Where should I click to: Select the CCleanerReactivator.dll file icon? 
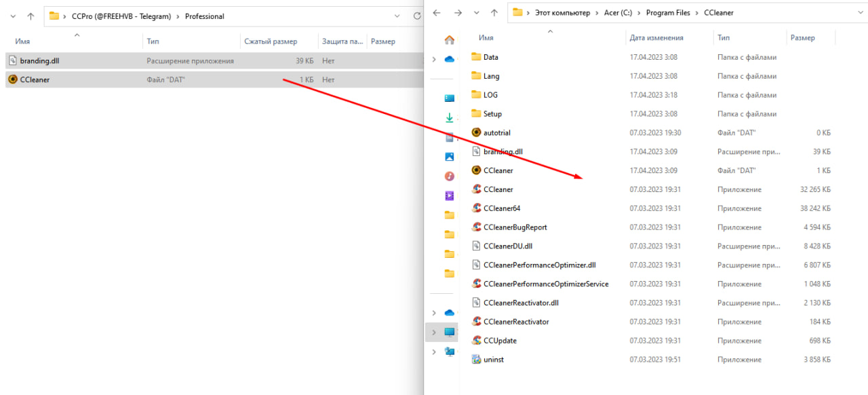476,303
